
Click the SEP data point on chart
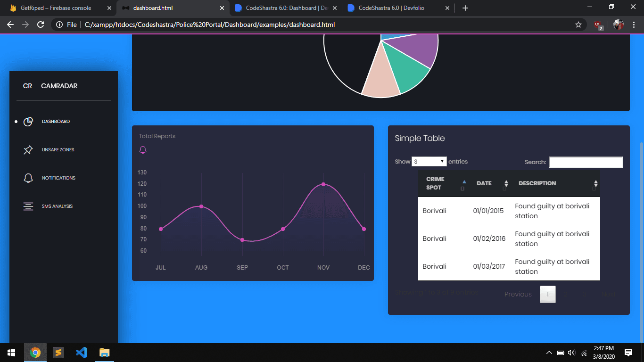coord(242,240)
